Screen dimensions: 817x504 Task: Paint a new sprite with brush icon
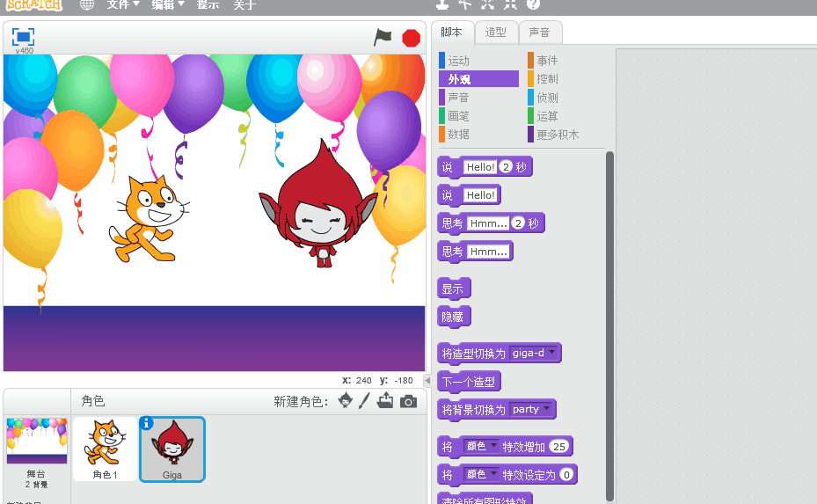pos(364,400)
